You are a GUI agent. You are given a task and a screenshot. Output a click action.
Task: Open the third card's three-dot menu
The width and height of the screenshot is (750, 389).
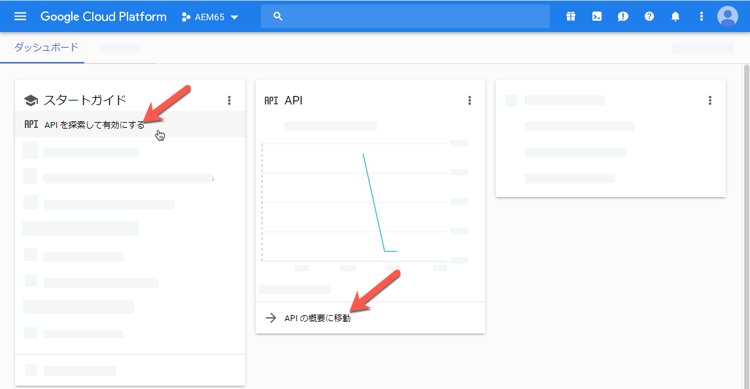710,100
